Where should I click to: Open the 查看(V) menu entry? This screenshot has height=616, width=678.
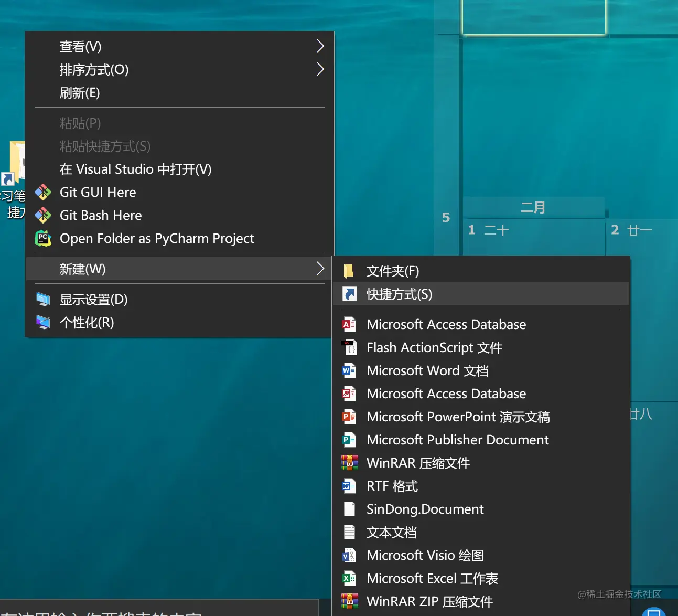pyautogui.click(x=179, y=46)
